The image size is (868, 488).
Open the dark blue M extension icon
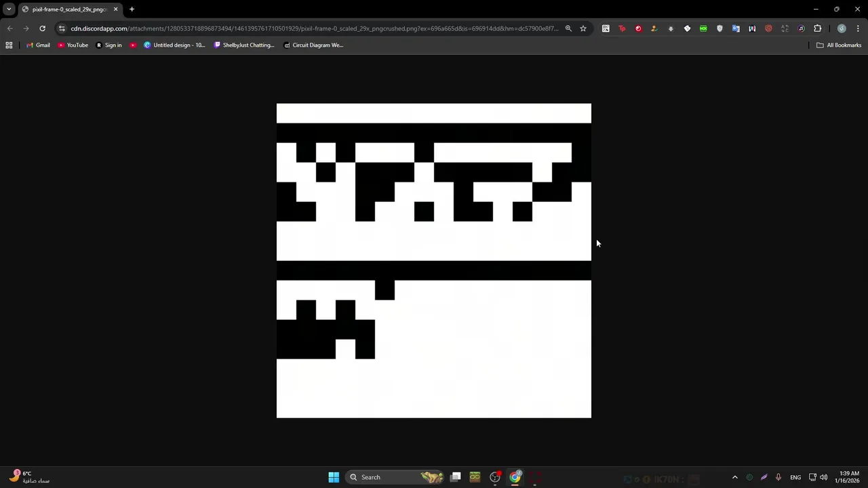(x=752, y=28)
